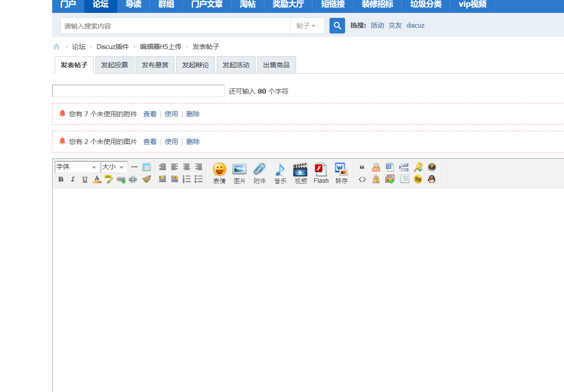This screenshot has height=392, width=564.
Task: Toggle underline text formatting
Action: point(85,179)
